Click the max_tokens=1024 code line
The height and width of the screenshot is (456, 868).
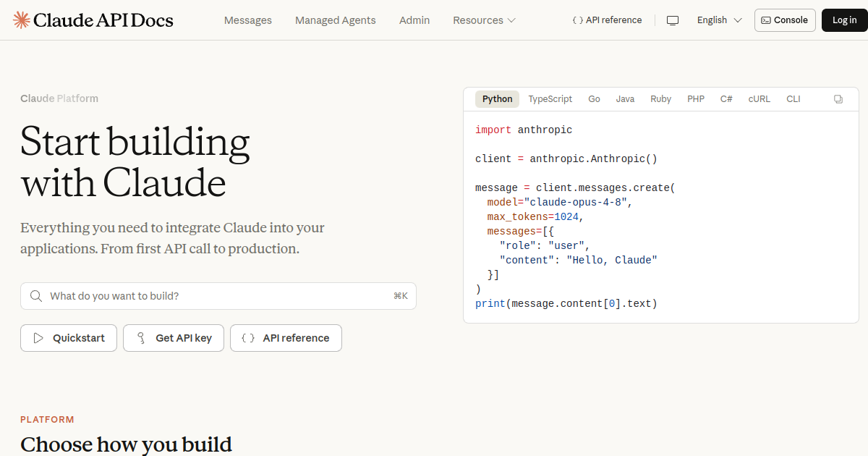pos(535,217)
